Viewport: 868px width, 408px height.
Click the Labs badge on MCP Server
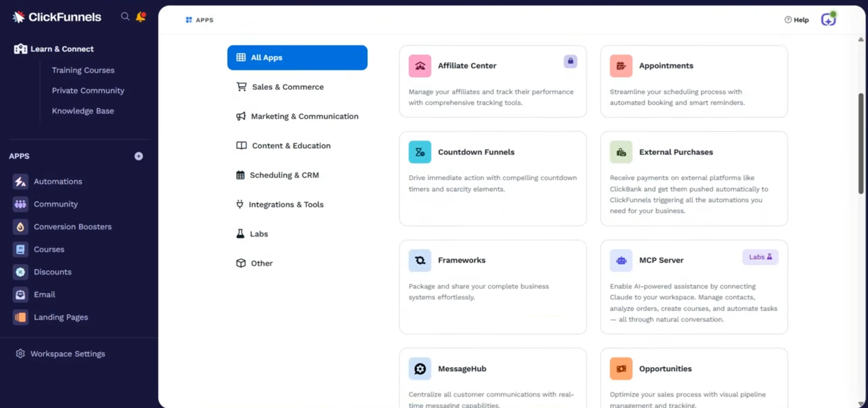(760, 257)
